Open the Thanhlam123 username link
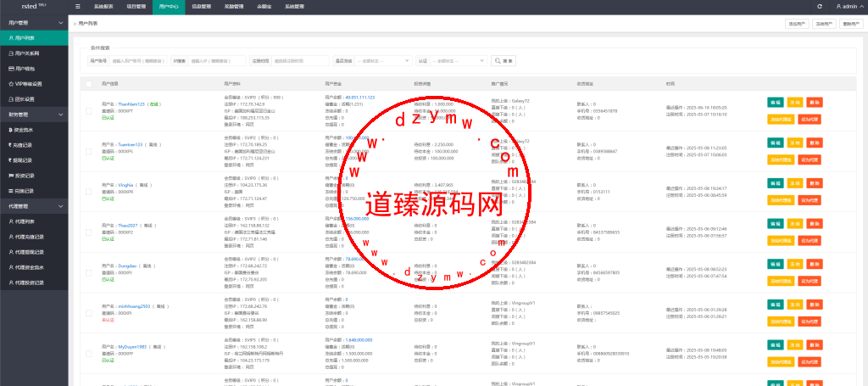 pyautogui.click(x=131, y=104)
